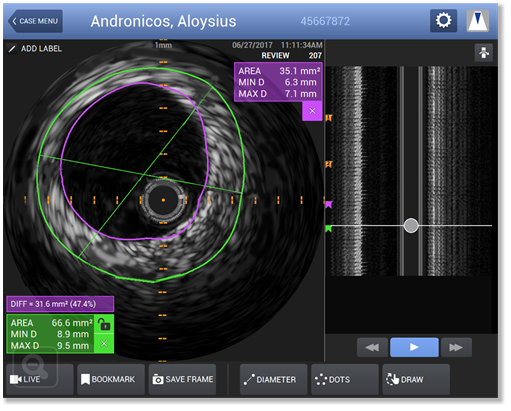Screen dimensions: 511x411
Task: Click the catheter probe icon in header
Action: click(x=478, y=21)
